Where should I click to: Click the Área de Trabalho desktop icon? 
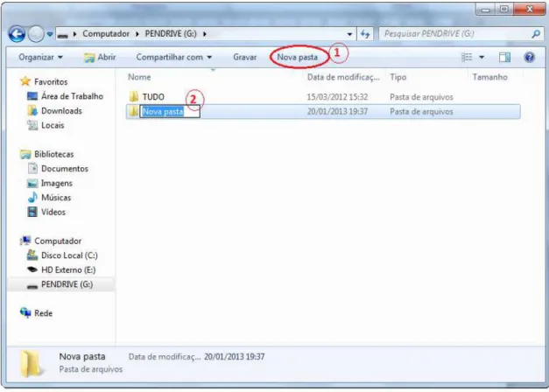(32, 96)
